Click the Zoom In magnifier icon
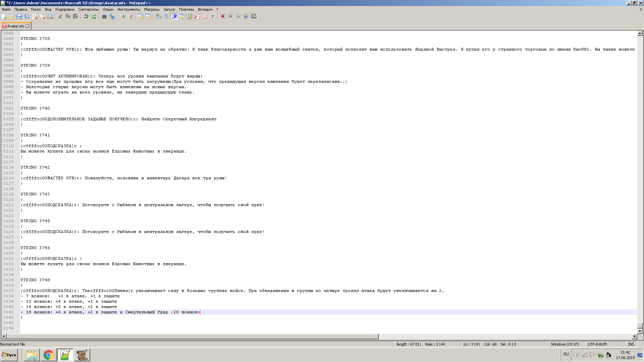The height and width of the screenshot is (362, 644). point(122,16)
